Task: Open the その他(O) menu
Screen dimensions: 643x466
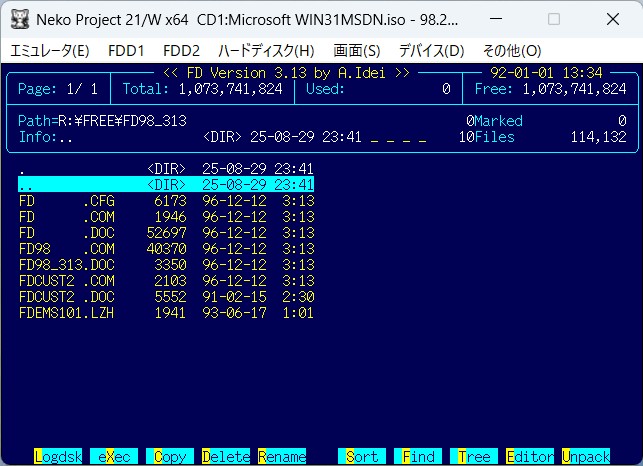Action: [x=511, y=50]
